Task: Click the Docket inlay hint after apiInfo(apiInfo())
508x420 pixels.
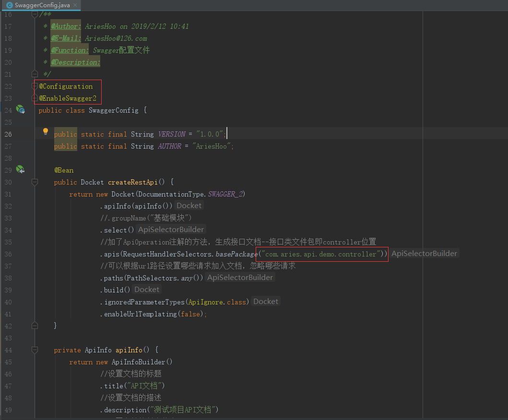Action: [x=189, y=206]
